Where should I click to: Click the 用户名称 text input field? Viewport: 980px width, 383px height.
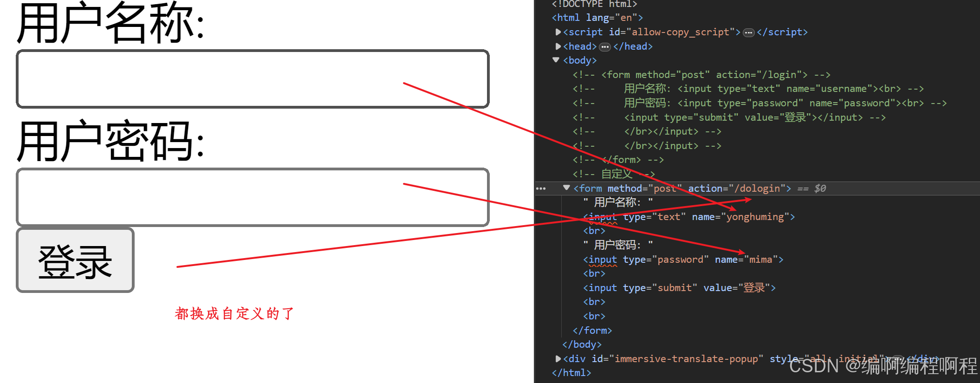point(253,79)
